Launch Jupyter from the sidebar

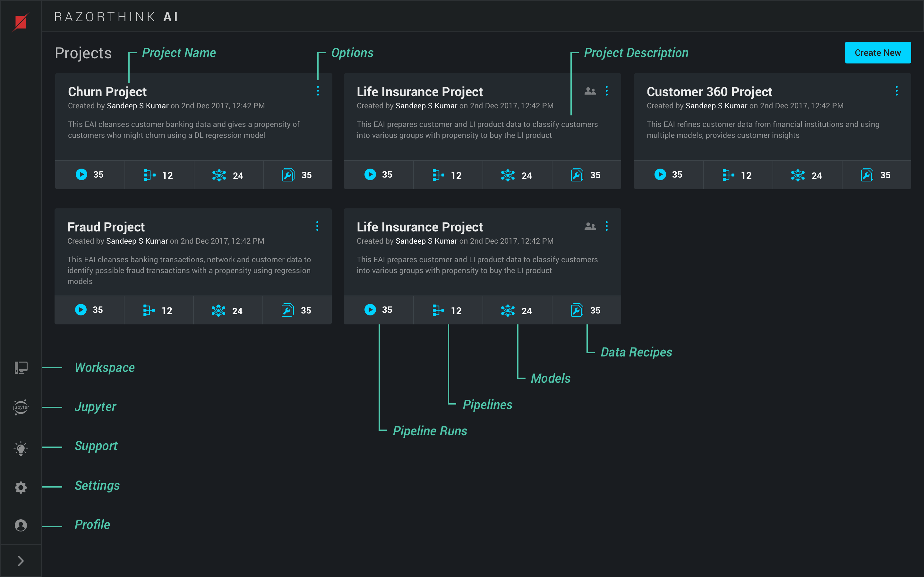(x=21, y=407)
